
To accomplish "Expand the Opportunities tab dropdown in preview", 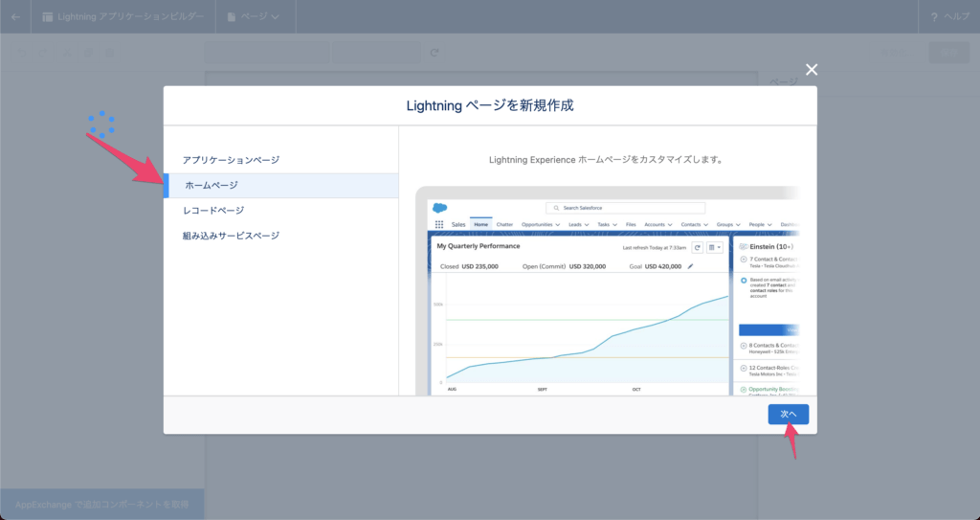I will pyautogui.click(x=560, y=224).
